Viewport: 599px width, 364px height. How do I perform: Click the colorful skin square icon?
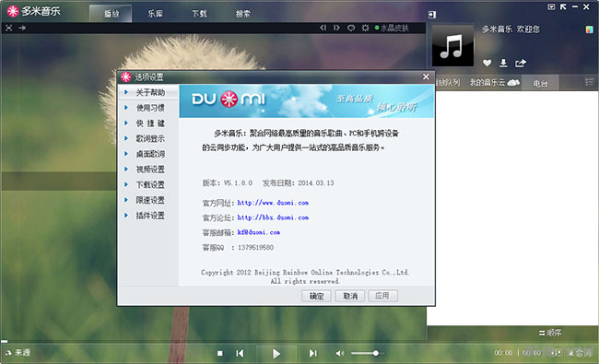[590, 29]
